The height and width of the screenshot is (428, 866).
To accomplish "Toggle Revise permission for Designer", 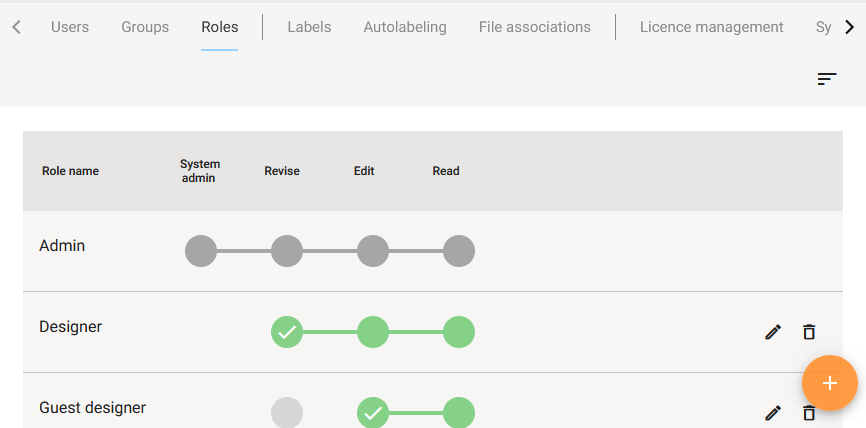I will coord(287,331).
